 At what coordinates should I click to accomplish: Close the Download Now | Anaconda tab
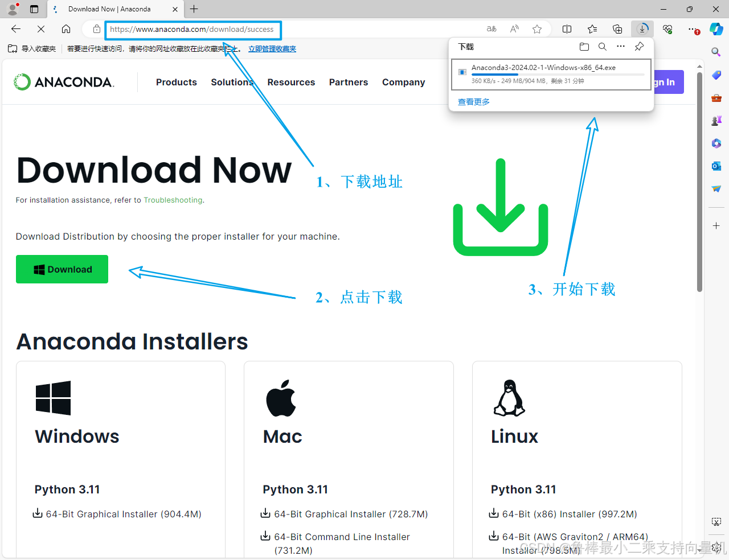(x=175, y=9)
